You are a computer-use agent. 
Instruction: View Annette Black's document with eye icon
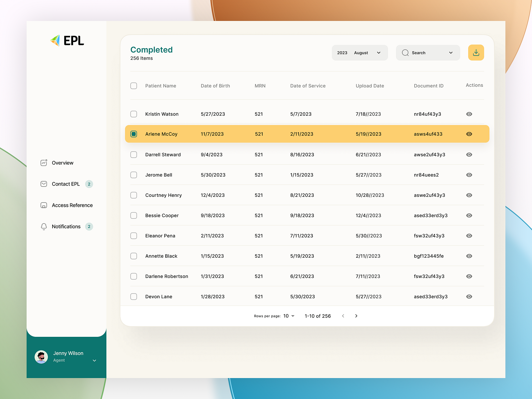(x=469, y=256)
